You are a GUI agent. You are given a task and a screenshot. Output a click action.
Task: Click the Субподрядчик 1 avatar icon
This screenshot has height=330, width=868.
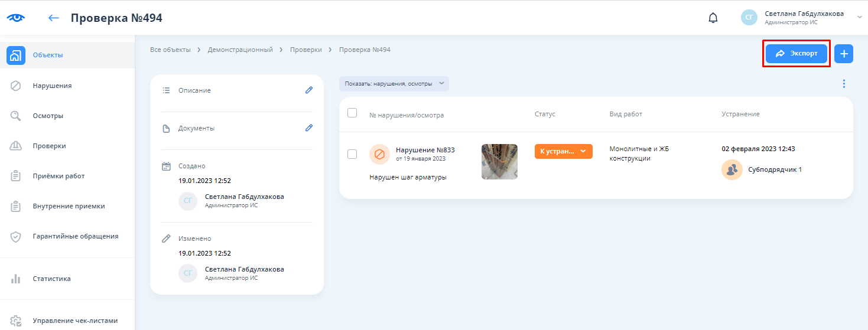[x=732, y=169]
